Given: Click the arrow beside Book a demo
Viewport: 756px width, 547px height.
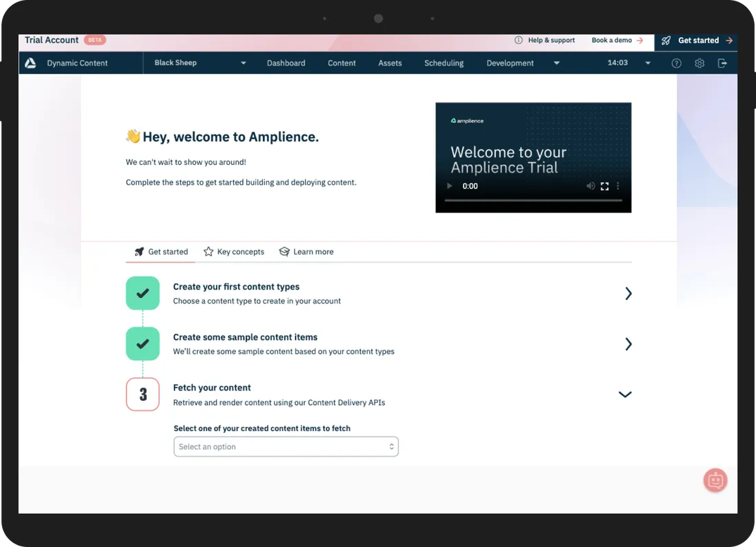Looking at the screenshot, I should (x=640, y=41).
